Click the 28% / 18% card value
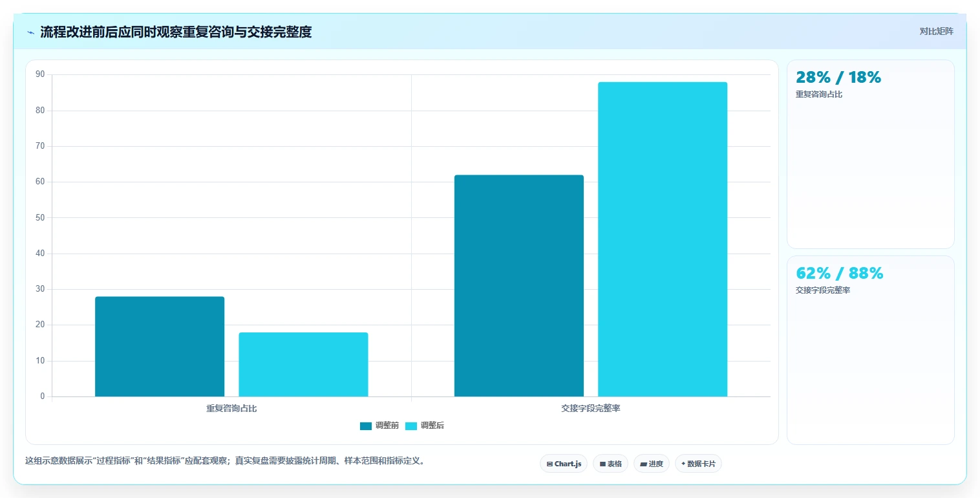The image size is (980, 498). click(838, 78)
